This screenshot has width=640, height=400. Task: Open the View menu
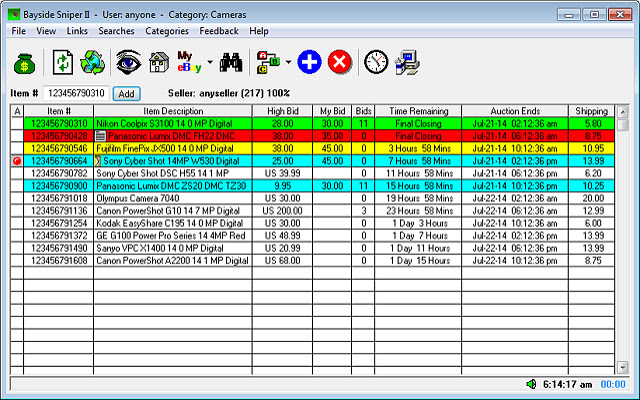46,31
